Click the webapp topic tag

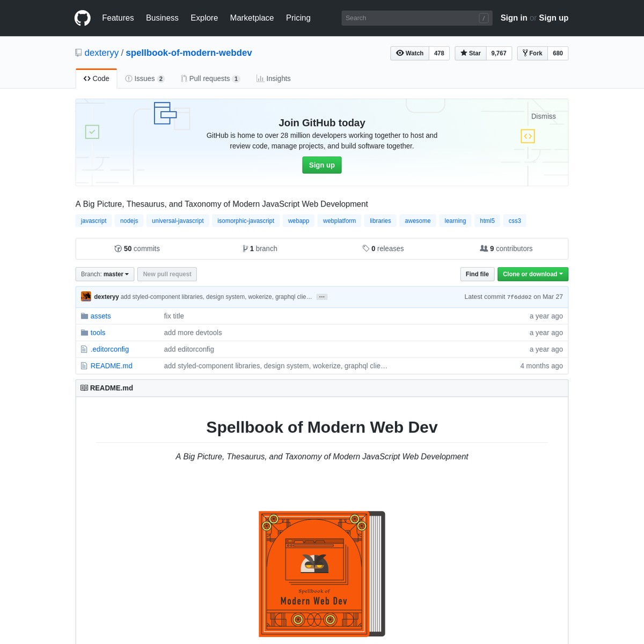298,221
